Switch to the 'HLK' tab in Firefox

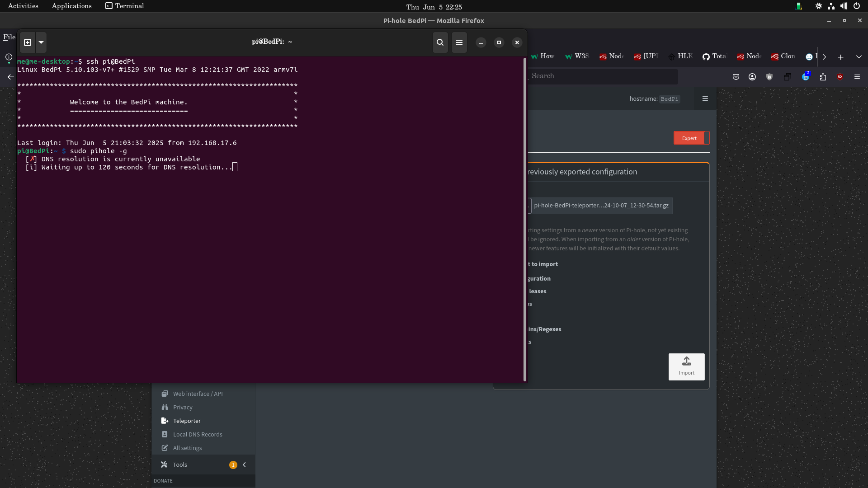(681, 56)
